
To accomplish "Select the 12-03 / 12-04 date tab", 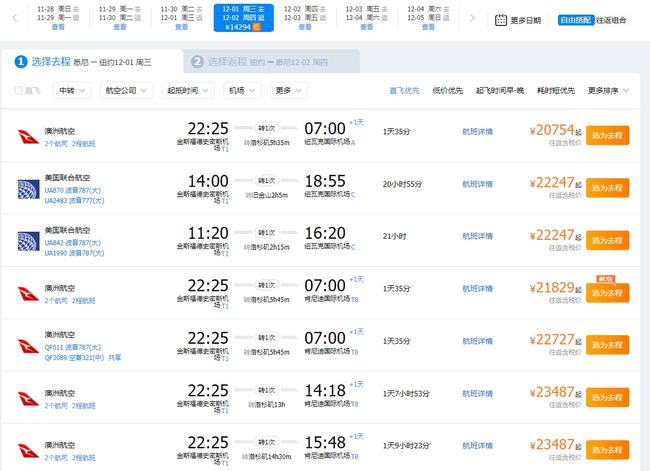I will [367, 18].
